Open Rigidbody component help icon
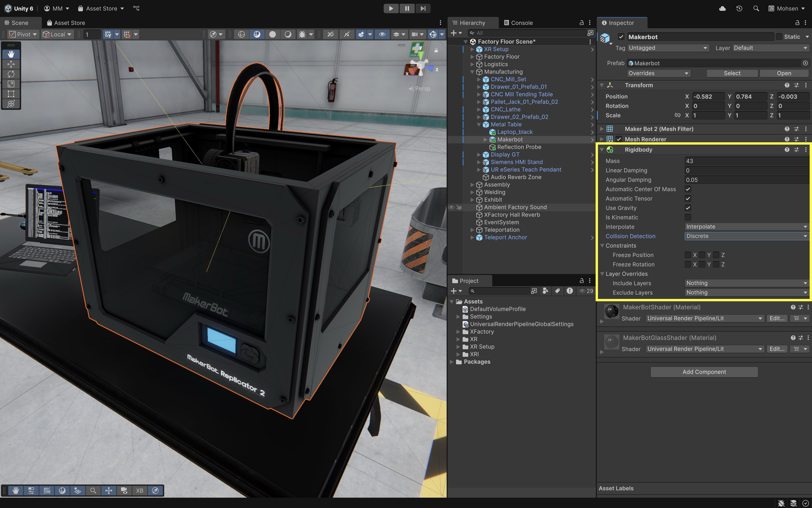This screenshot has height=508, width=812. 787,150
